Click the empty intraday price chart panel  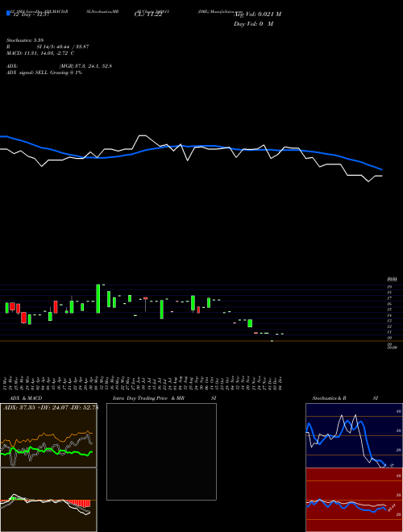pyautogui.click(x=161, y=451)
